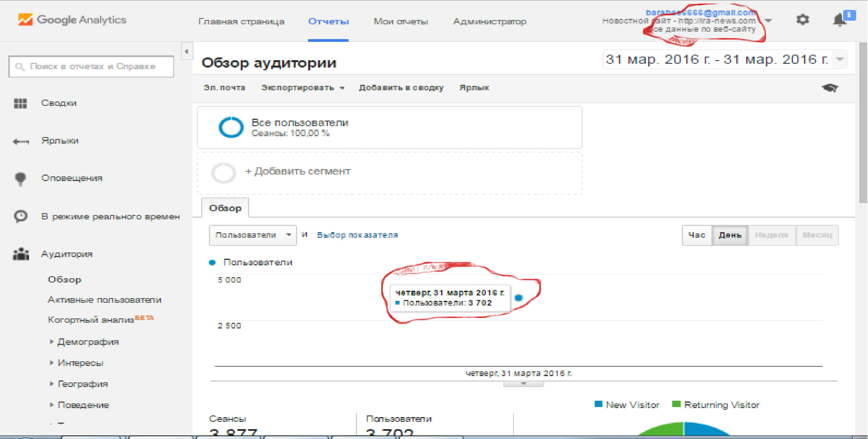This screenshot has width=868, height=439.
Task: Open the Пользователи metric dropdown
Action: 253,235
